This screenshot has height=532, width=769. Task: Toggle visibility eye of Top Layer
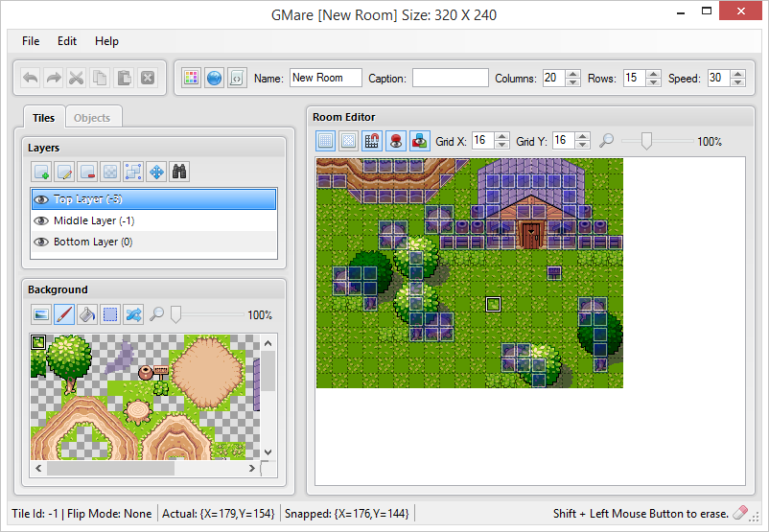tap(41, 199)
